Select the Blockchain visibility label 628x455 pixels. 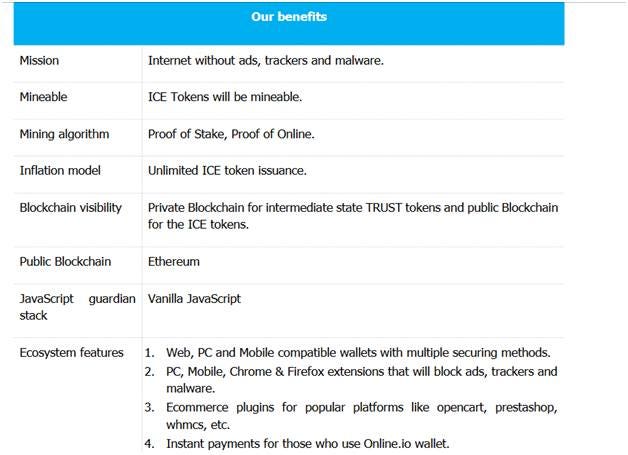point(70,208)
